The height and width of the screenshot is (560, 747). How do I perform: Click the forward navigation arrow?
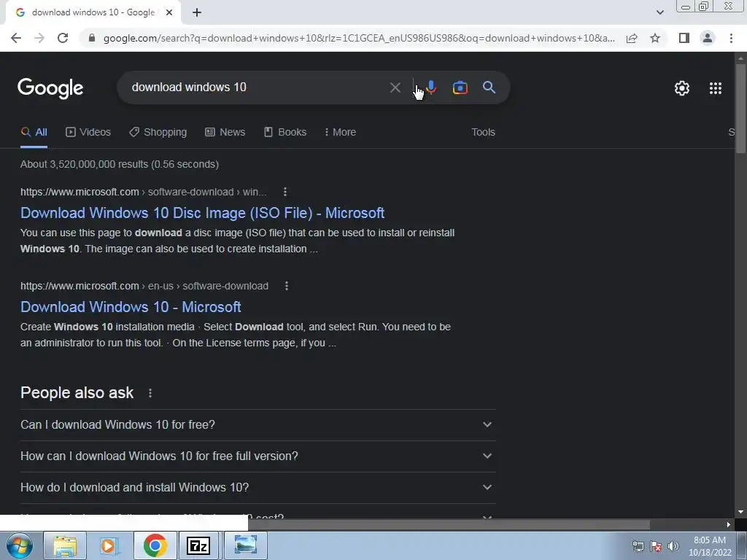tap(39, 38)
